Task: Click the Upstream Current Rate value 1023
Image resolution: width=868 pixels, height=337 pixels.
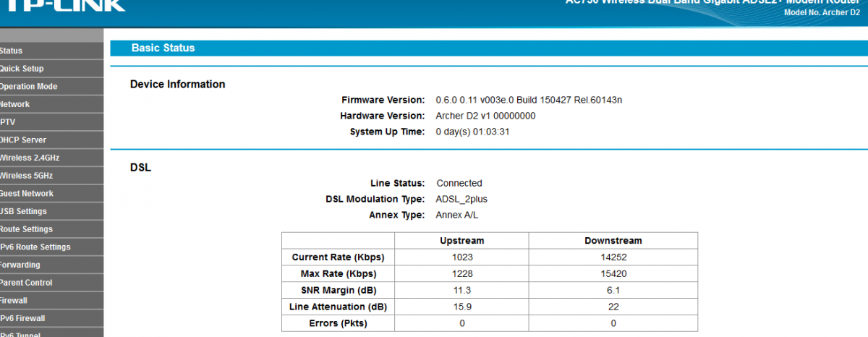Action: 461,257
